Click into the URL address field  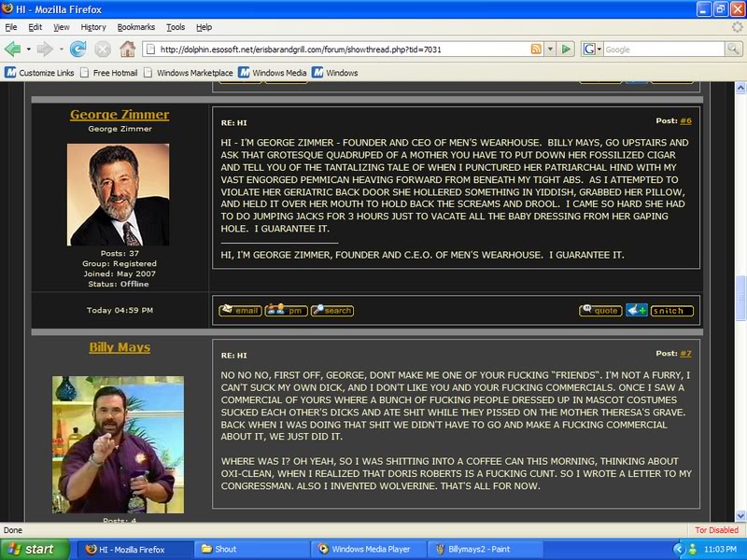(x=343, y=49)
